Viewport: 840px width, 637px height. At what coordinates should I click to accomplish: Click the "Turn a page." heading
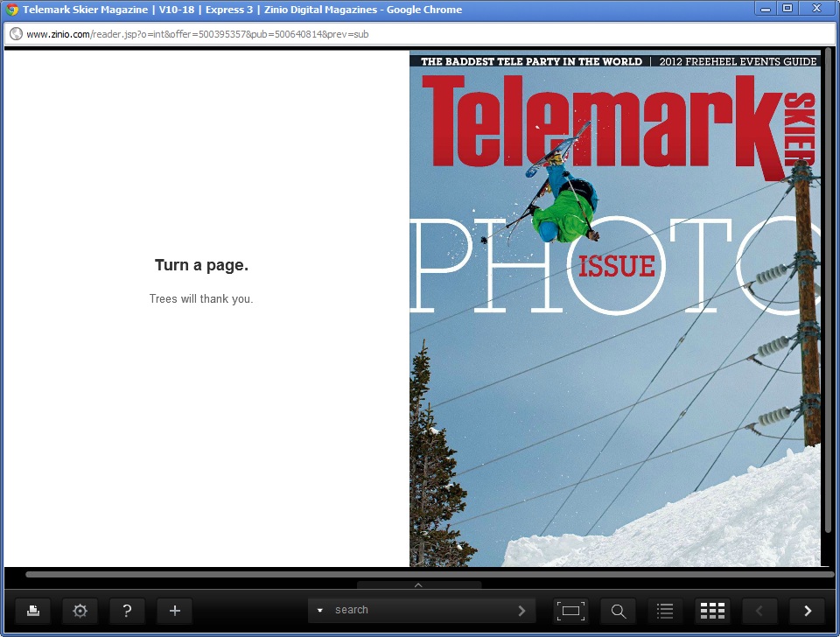(201, 265)
